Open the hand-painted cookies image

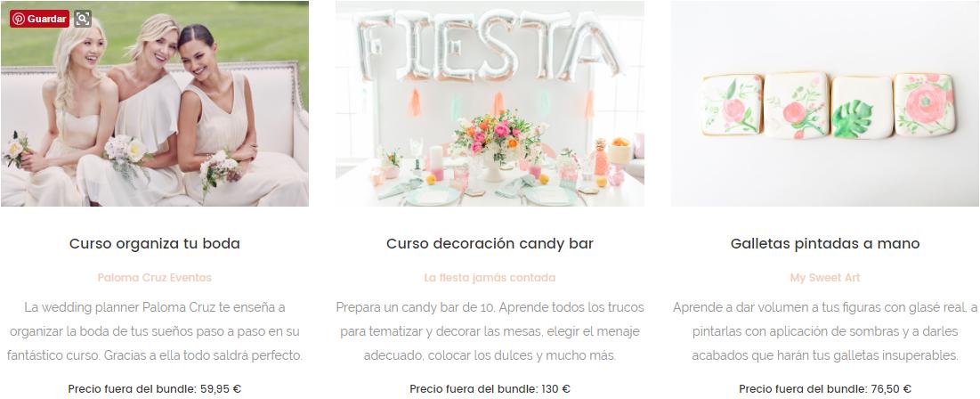click(x=825, y=103)
